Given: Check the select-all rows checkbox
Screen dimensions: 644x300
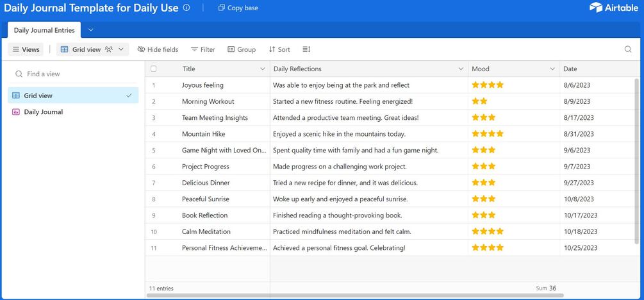Looking at the screenshot, I should (154, 69).
